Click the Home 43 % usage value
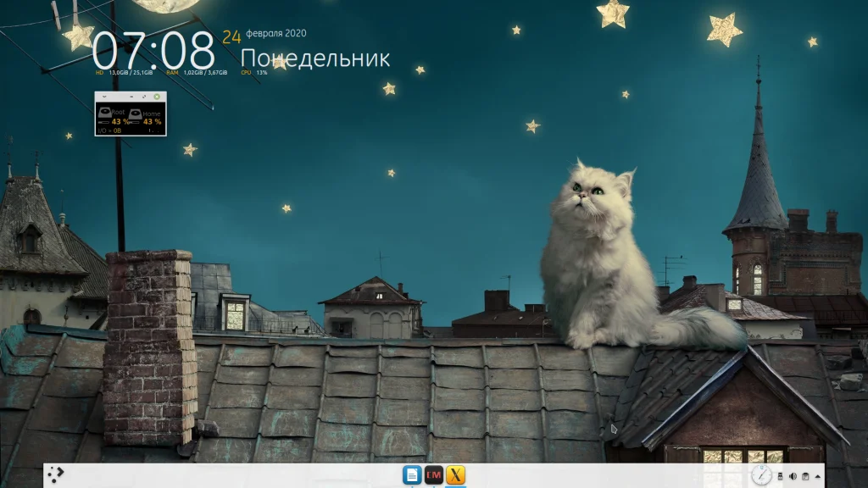This screenshot has width=868, height=488. point(153,122)
